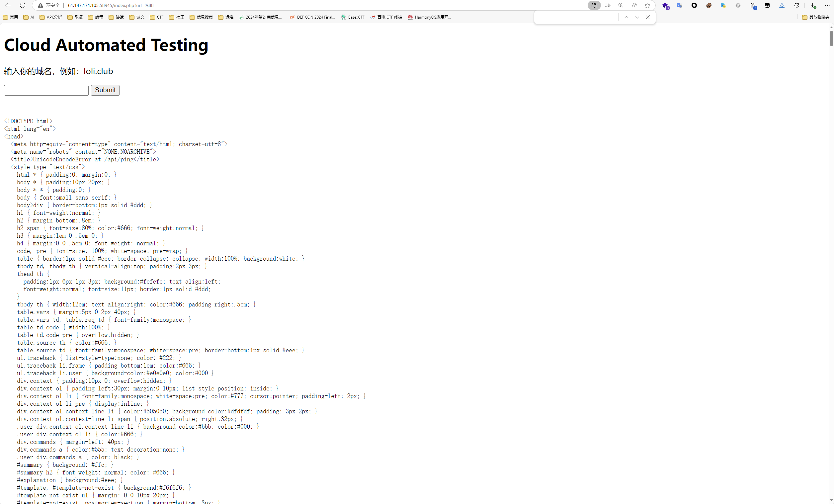
Task: Reload the current page
Action: pos(23,5)
